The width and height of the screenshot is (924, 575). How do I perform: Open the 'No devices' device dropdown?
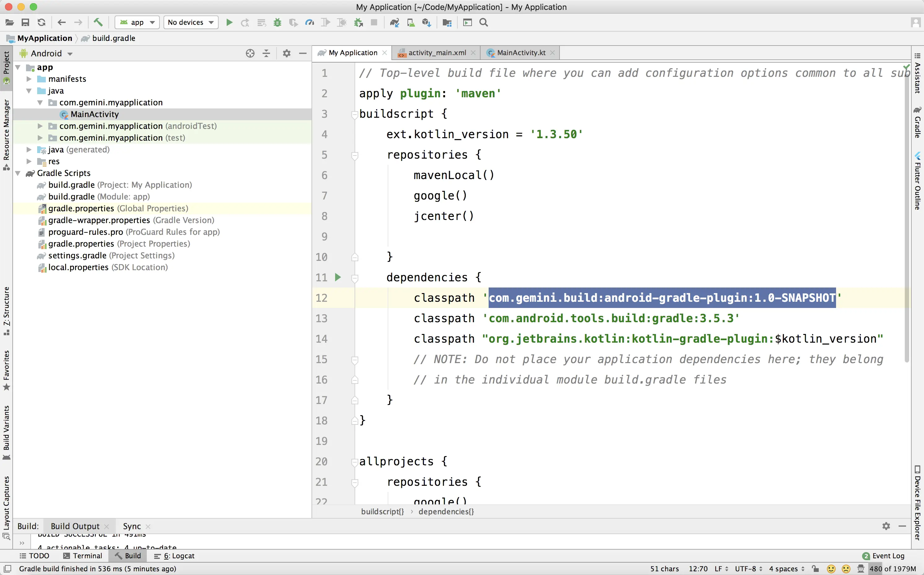(190, 22)
